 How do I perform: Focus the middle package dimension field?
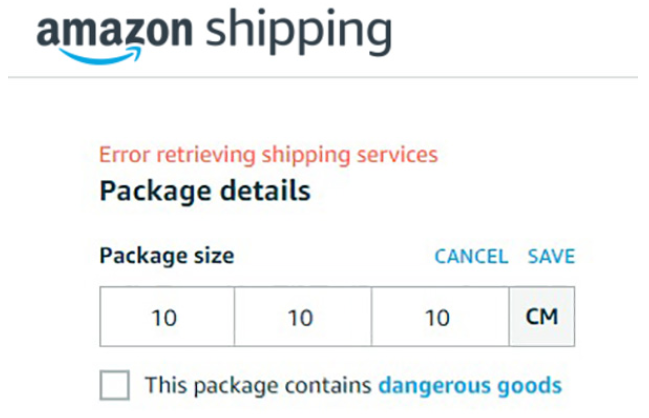pyautogui.click(x=303, y=317)
